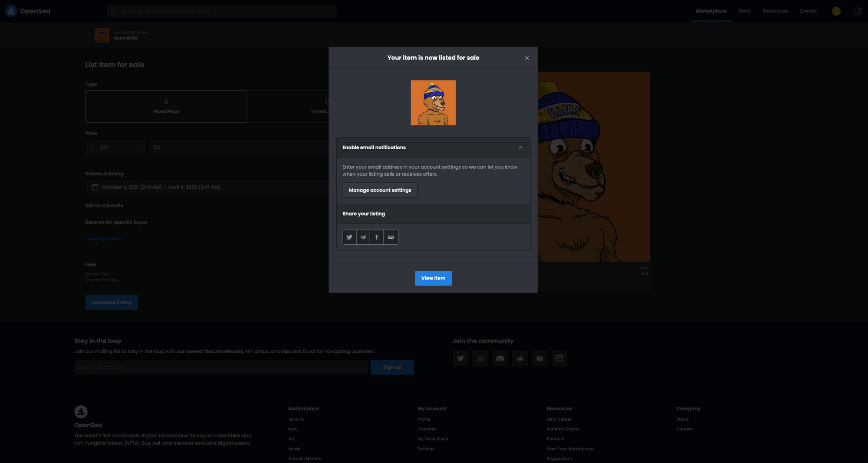This screenshot has height=463, width=868.
Task: Click Manage account settings button
Action: point(380,190)
